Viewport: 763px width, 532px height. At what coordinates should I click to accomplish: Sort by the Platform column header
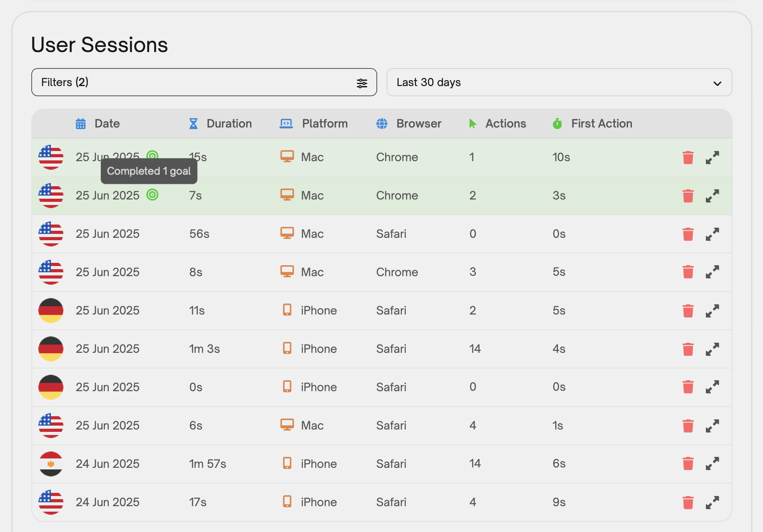click(325, 124)
